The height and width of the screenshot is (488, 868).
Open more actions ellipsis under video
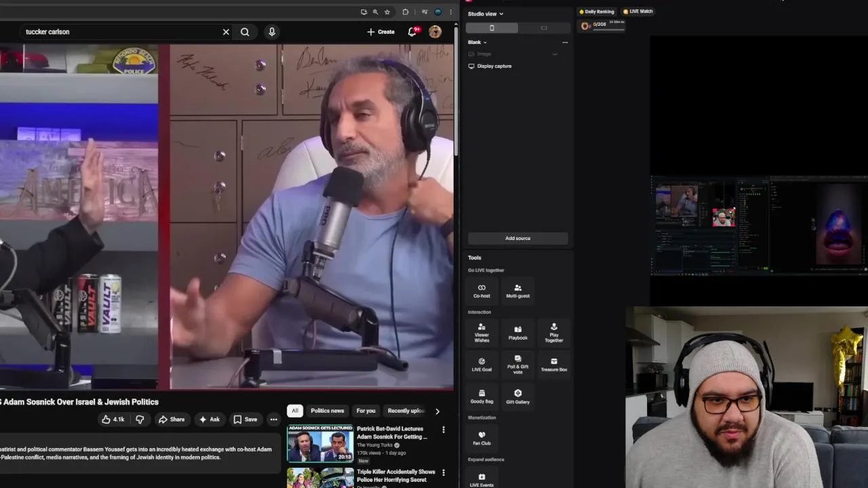coord(273,420)
